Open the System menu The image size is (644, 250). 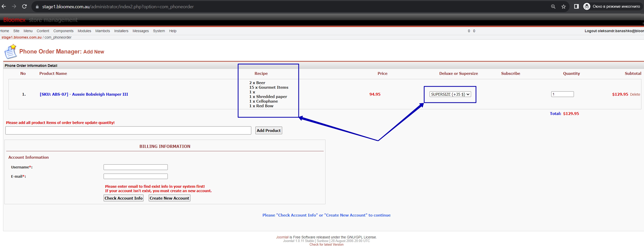159,31
